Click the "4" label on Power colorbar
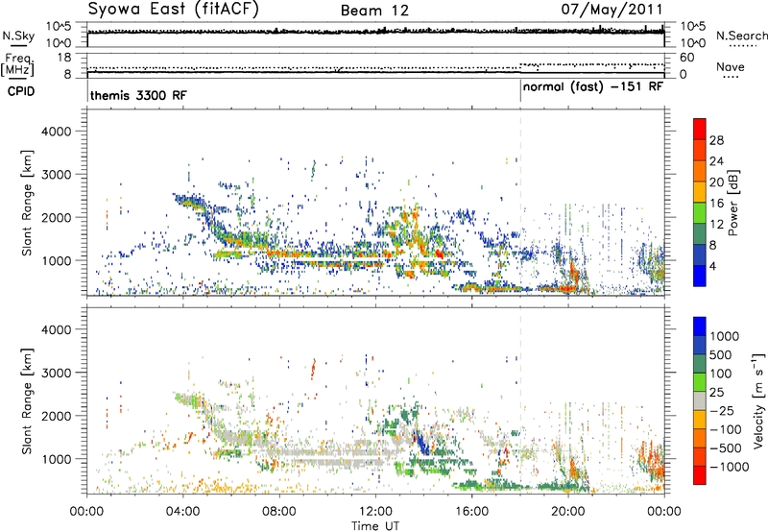 tap(713, 267)
